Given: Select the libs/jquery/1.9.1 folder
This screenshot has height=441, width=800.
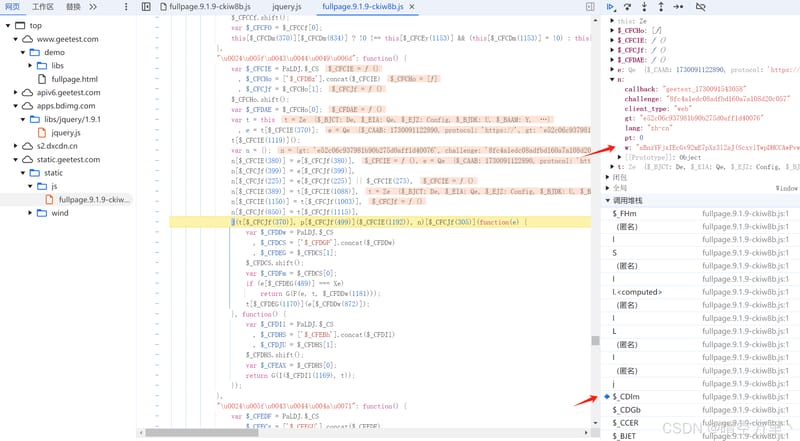Looking at the screenshot, I should coord(72,119).
